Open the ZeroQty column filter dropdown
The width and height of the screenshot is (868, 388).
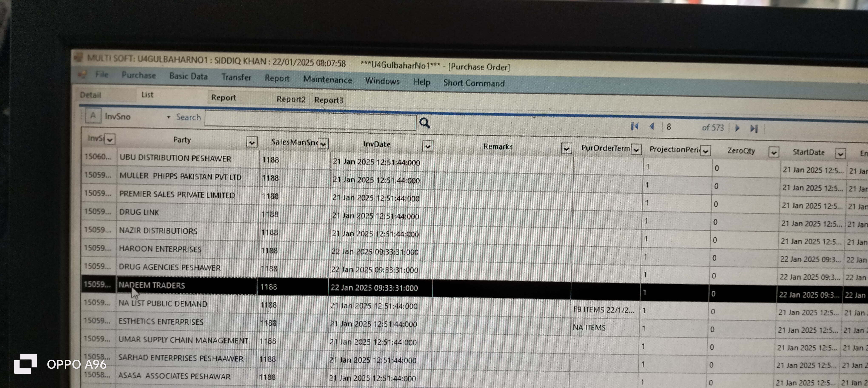[x=774, y=153]
